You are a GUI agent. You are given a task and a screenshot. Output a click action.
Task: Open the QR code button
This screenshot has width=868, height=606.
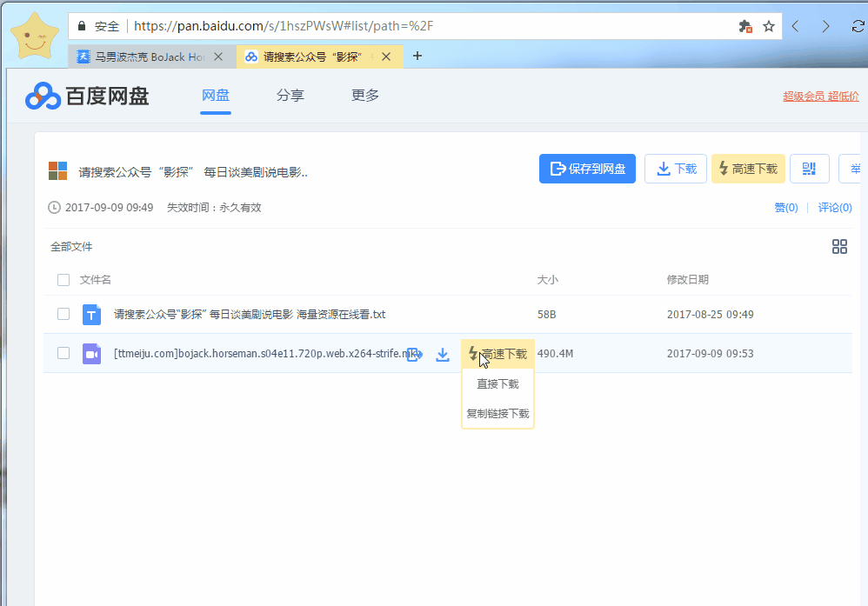tap(809, 169)
